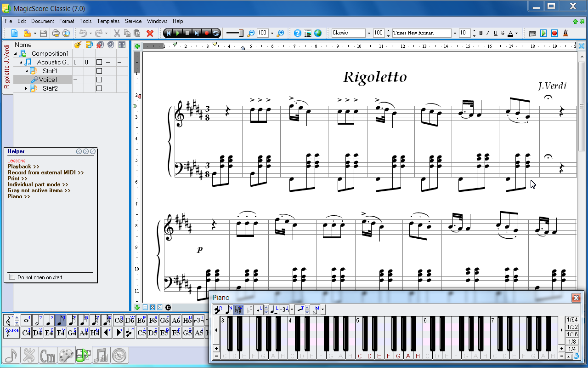The image size is (588, 368).
Task: Click the piano keyboard toolbar icon
Action: (532, 33)
